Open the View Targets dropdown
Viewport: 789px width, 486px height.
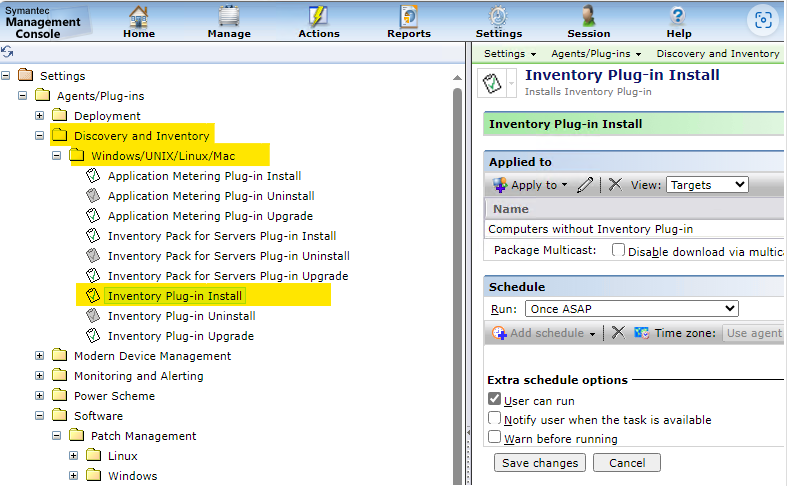(706, 185)
